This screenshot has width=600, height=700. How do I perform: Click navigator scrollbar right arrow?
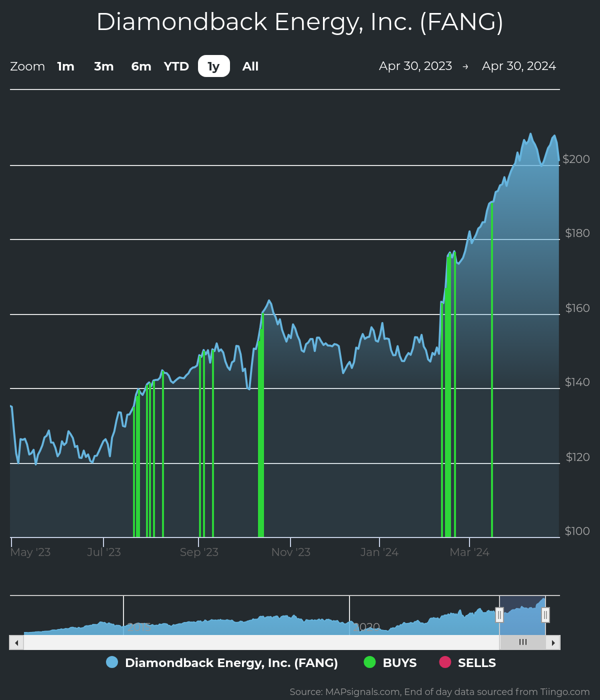pyautogui.click(x=553, y=643)
